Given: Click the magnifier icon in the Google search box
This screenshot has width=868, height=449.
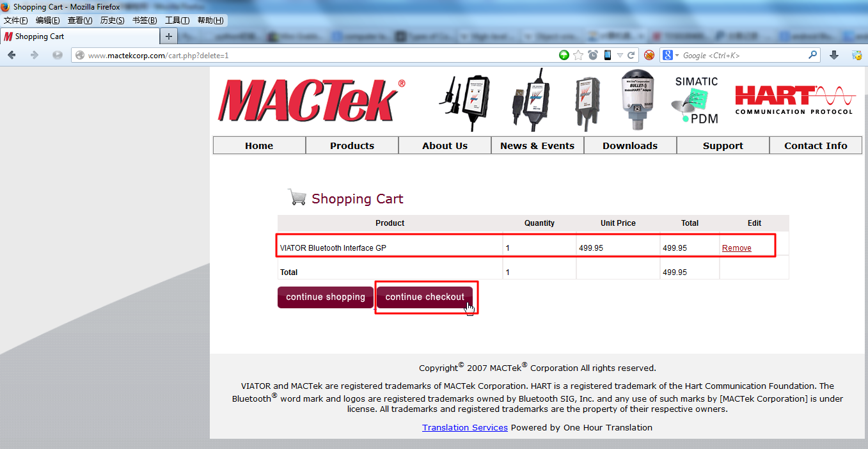Looking at the screenshot, I should (813, 56).
